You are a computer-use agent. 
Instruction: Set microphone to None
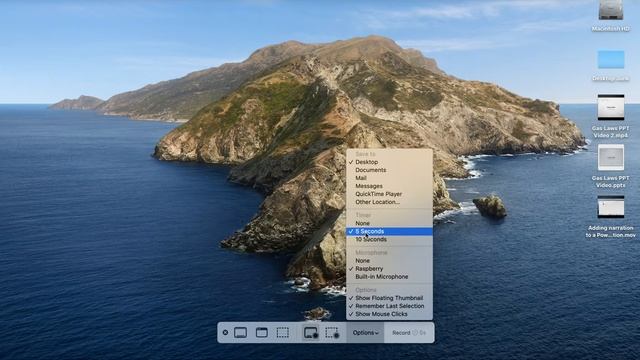click(389, 261)
